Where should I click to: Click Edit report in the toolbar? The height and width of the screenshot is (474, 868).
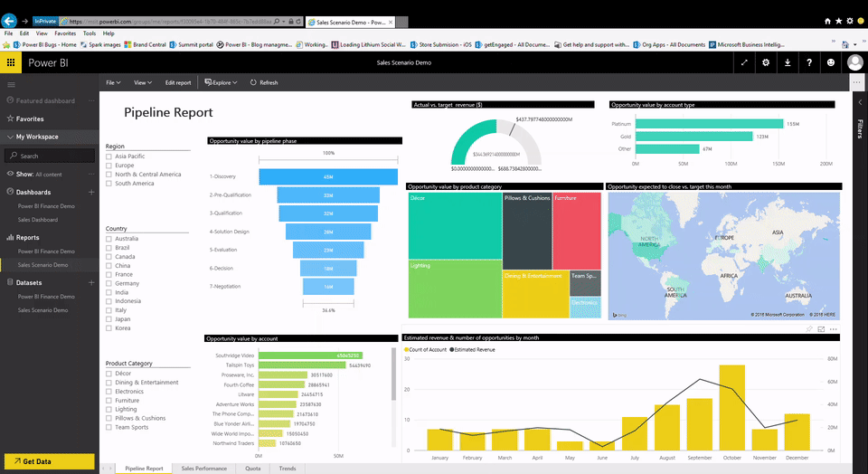tap(177, 82)
